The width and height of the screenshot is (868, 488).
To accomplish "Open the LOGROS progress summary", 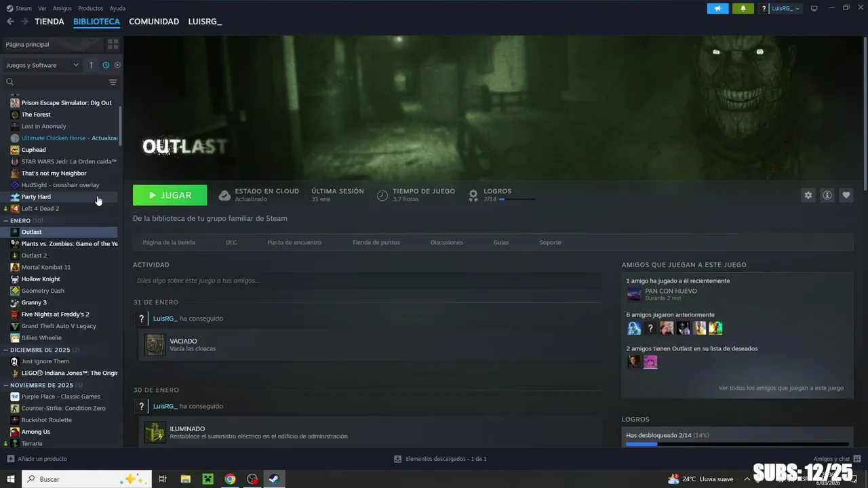I will 502,195.
